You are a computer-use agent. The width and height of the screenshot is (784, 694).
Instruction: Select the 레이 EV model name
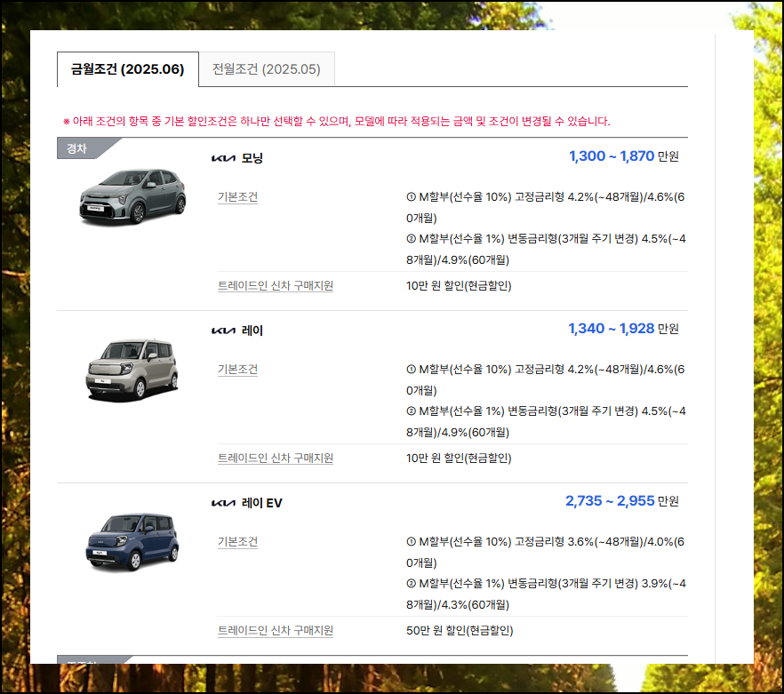pos(261,503)
